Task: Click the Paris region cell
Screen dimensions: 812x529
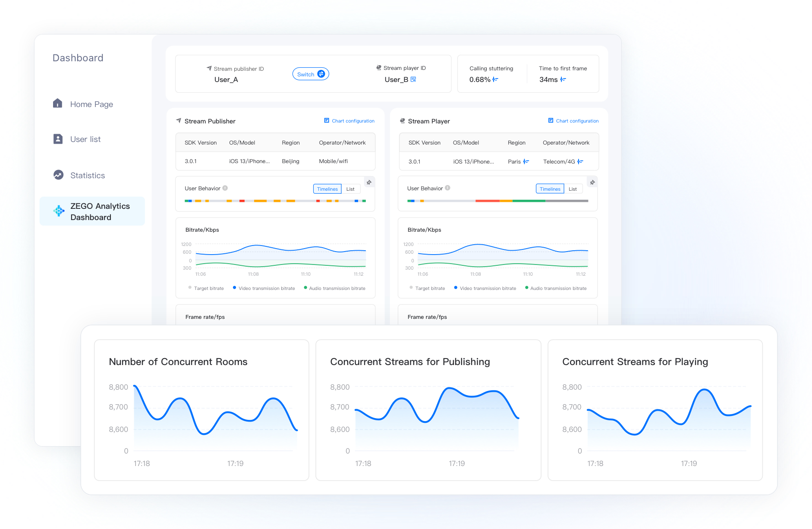Action: [x=514, y=161]
